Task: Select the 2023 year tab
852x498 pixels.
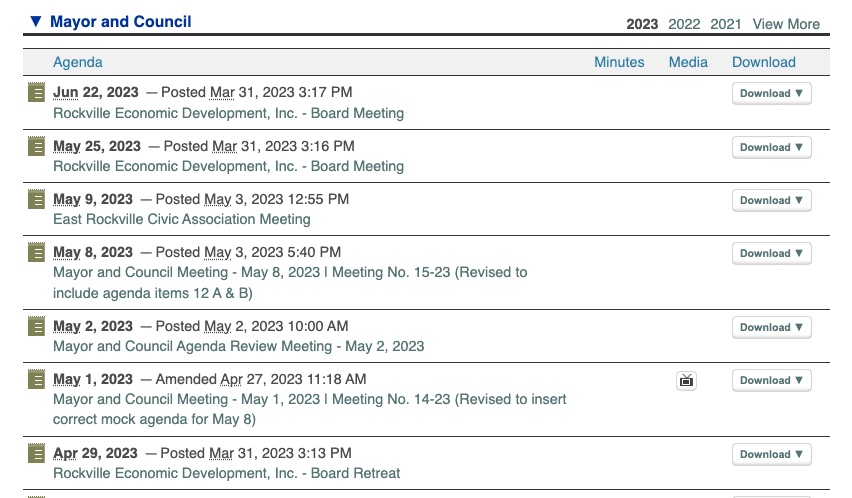Action: (x=642, y=24)
